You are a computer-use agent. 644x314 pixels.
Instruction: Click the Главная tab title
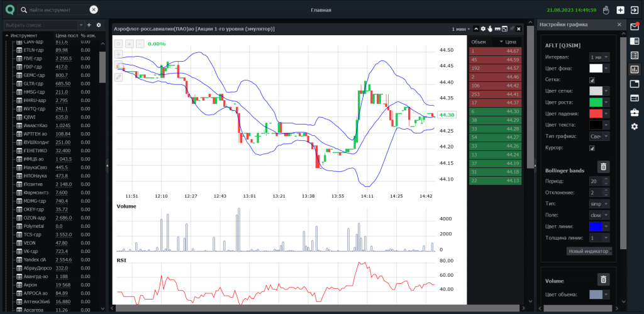[x=321, y=10]
